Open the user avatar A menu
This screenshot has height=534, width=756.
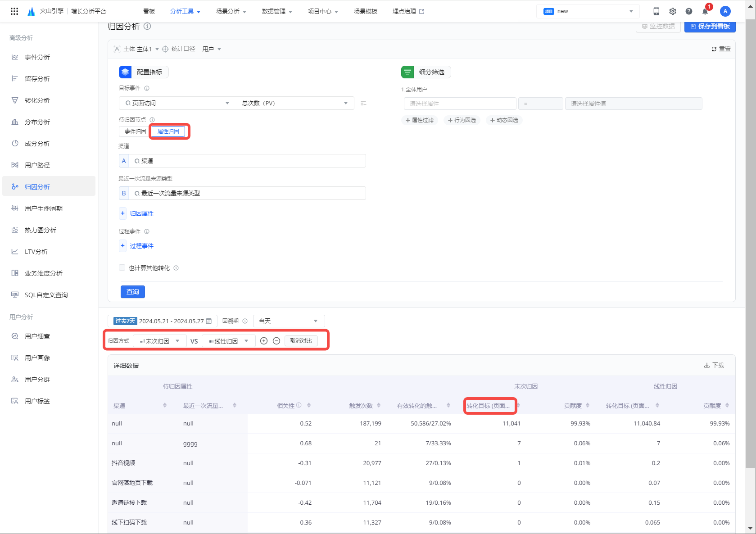click(725, 11)
